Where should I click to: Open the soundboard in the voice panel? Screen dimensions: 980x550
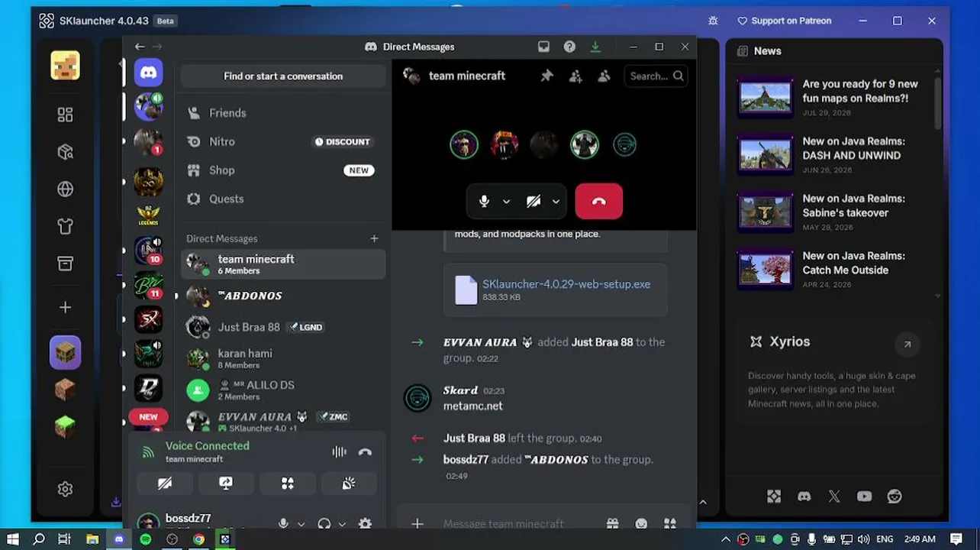[x=349, y=484]
